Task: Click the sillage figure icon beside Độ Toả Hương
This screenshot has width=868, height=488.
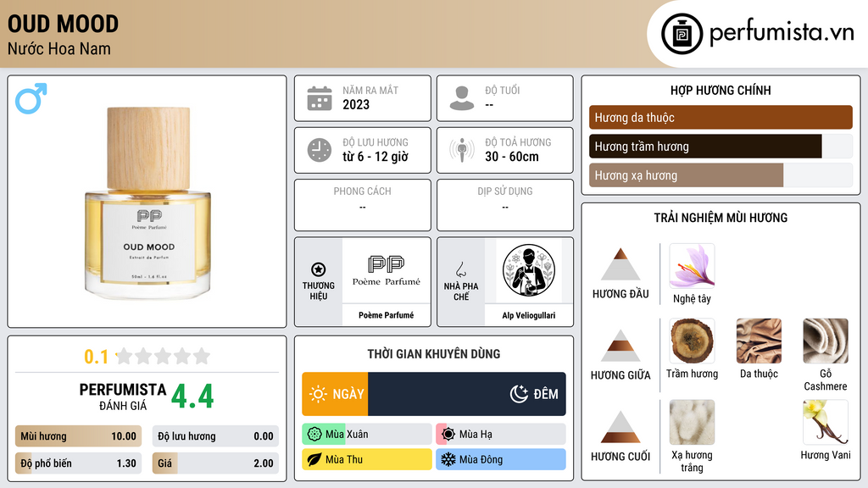Action: [462, 150]
